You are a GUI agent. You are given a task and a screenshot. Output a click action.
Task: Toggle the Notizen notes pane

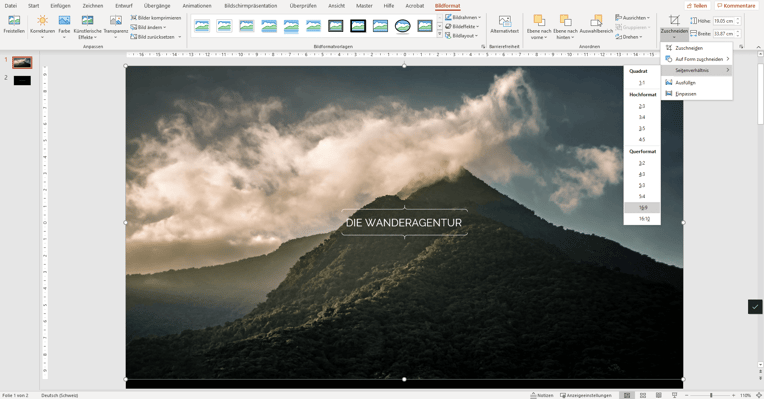click(x=542, y=395)
